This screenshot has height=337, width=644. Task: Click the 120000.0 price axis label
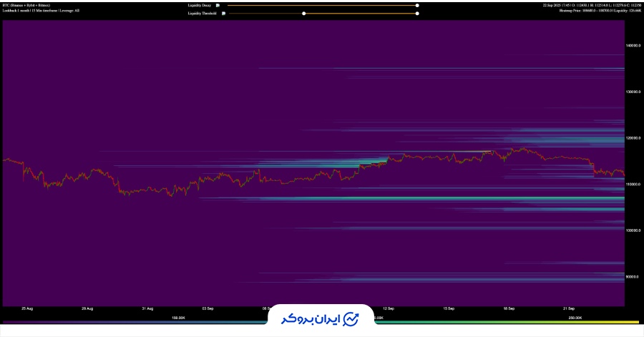[633, 138]
